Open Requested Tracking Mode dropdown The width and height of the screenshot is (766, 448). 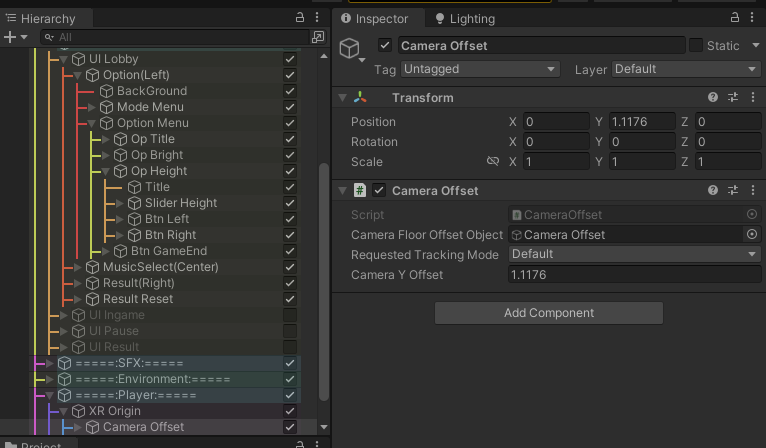point(634,254)
